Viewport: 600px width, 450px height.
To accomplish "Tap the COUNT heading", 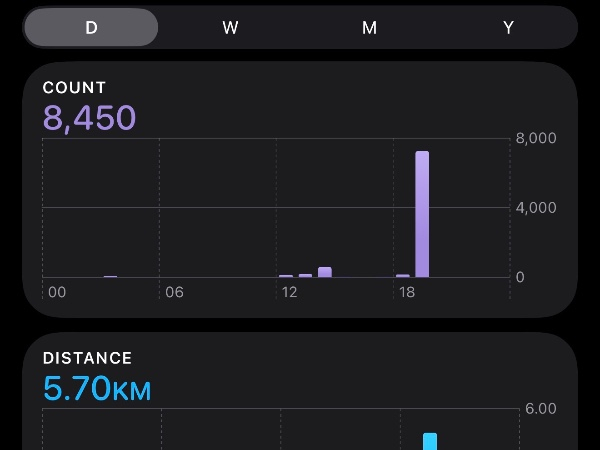I will (74, 88).
